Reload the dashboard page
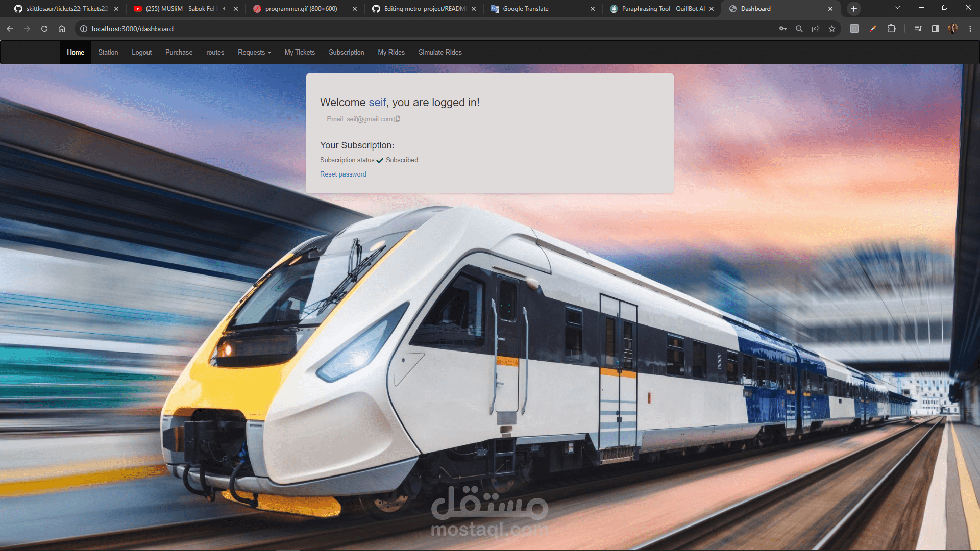This screenshot has height=551, width=980. pyautogui.click(x=44, y=29)
